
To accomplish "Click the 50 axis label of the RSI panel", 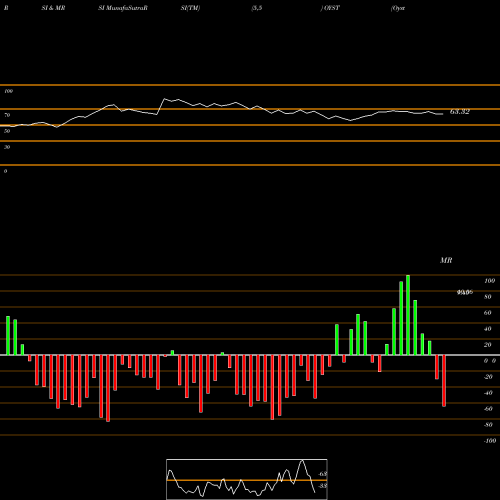I will click(x=7, y=131).
